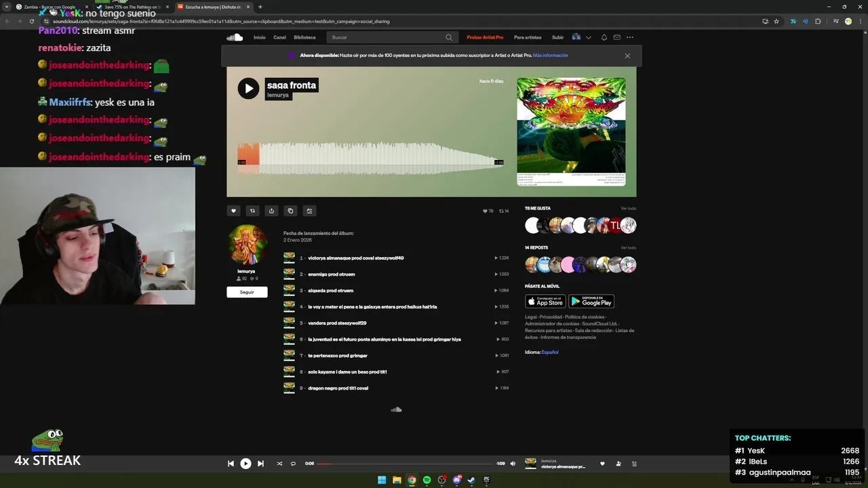This screenshot has width=868, height=488.
Task: Bookmark this page with the star icon
Action: pos(776,21)
